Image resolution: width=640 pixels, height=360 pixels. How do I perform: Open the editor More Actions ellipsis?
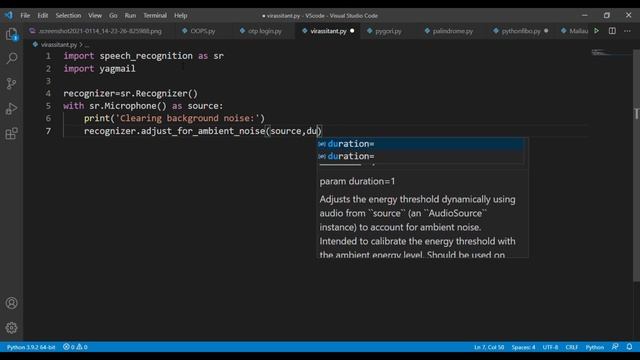coord(627,31)
